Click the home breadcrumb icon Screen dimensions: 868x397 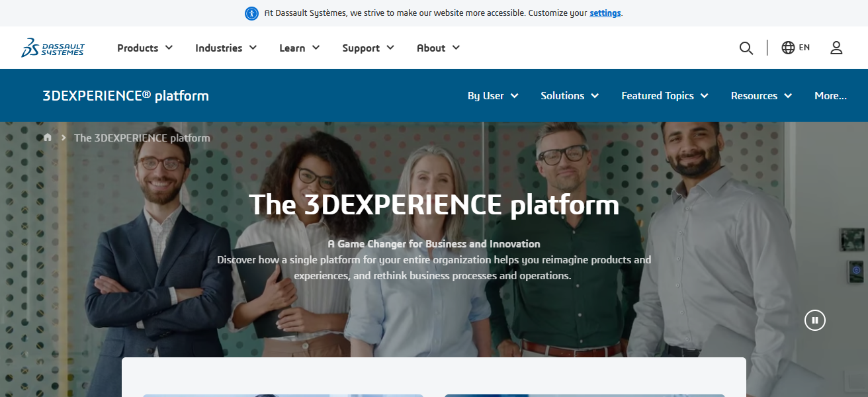pyautogui.click(x=47, y=137)
